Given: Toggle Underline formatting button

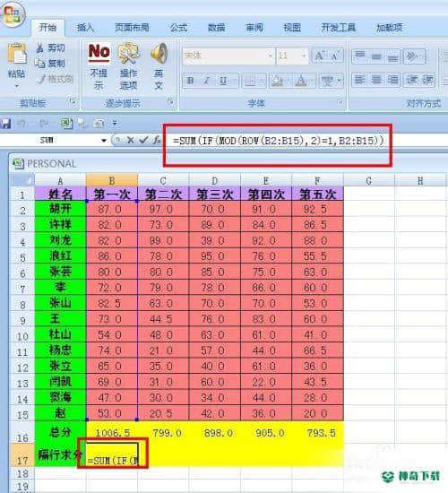Looking at the screenshot, I should click(x=223, y=81).
